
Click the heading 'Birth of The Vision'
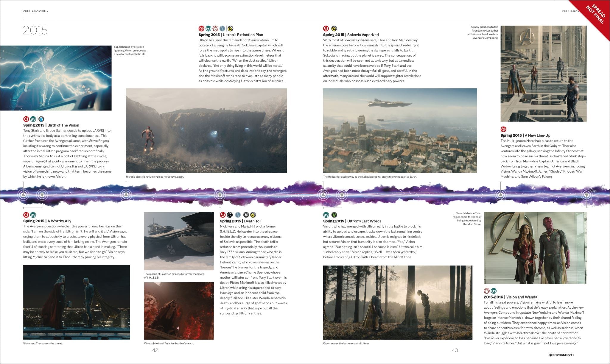point(63,125)
